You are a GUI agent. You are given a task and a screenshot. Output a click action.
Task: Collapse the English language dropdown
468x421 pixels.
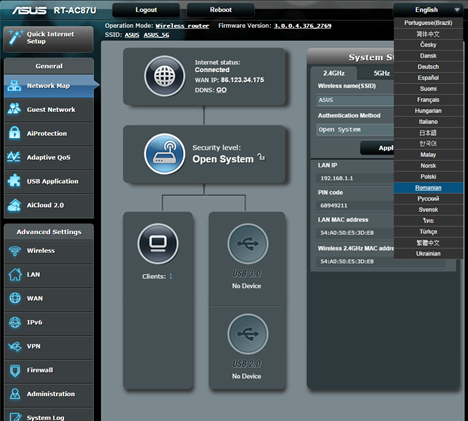coord(428,10)
